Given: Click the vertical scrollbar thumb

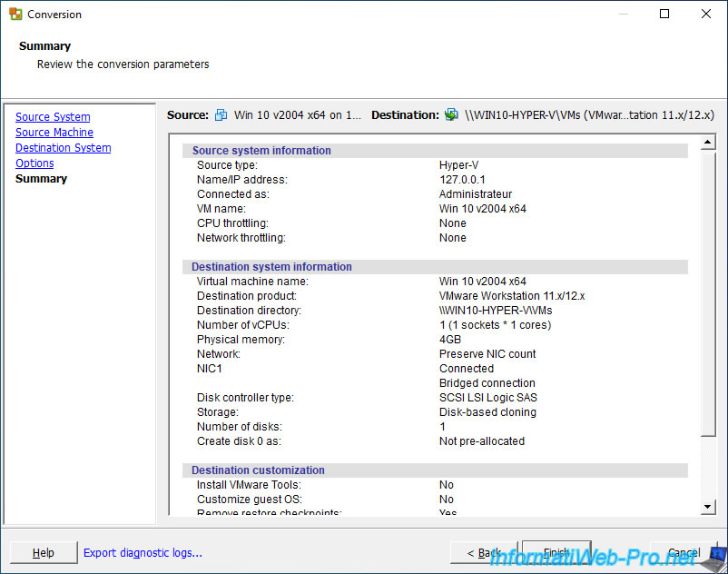Looking at the screenshot, I should click(x=707, y=293).
